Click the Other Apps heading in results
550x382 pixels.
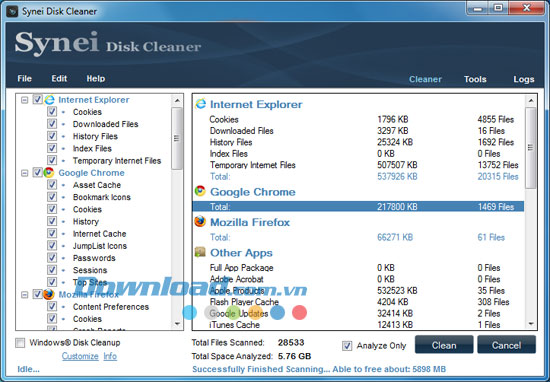(241, 253)
